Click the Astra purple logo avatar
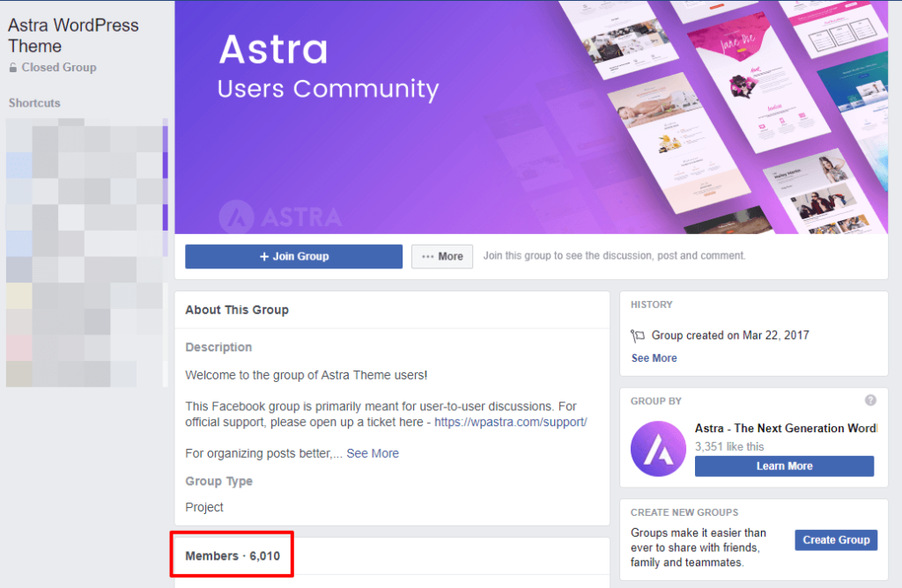This screenshot has width=902, height=588. pos(658,449)
